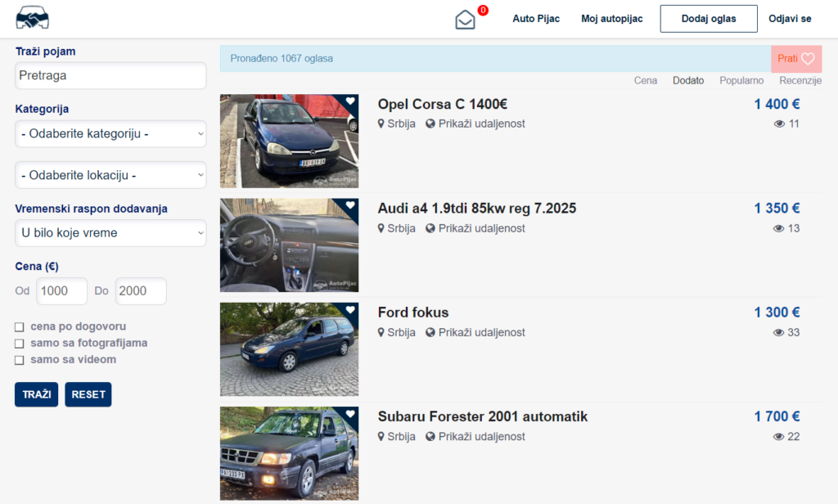The height and width of the screenshot is (504, 838).
Task: Click the TRAŽI search button
Action: coord(36,394)
